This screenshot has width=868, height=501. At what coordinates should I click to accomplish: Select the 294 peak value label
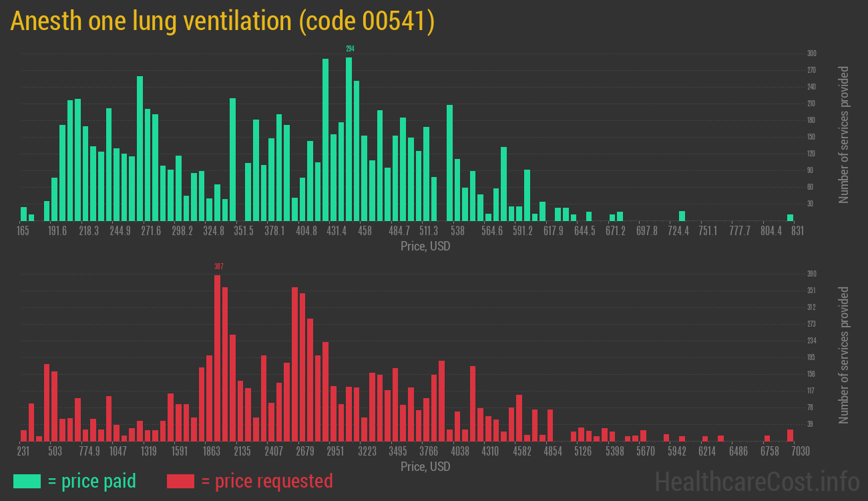[x=349, y=49]
